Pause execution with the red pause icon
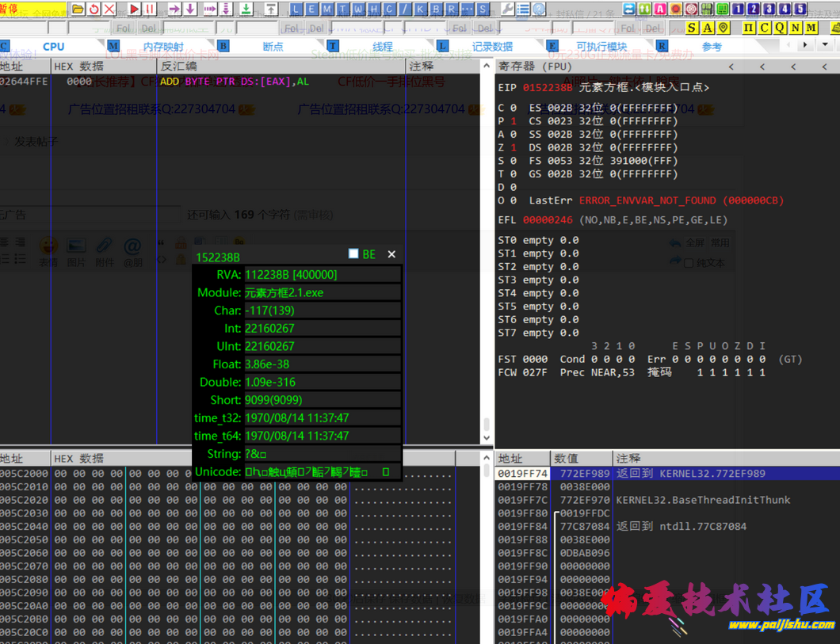This screenshot has height=644, width=840. pyautogui.click(x=149, y=9)
